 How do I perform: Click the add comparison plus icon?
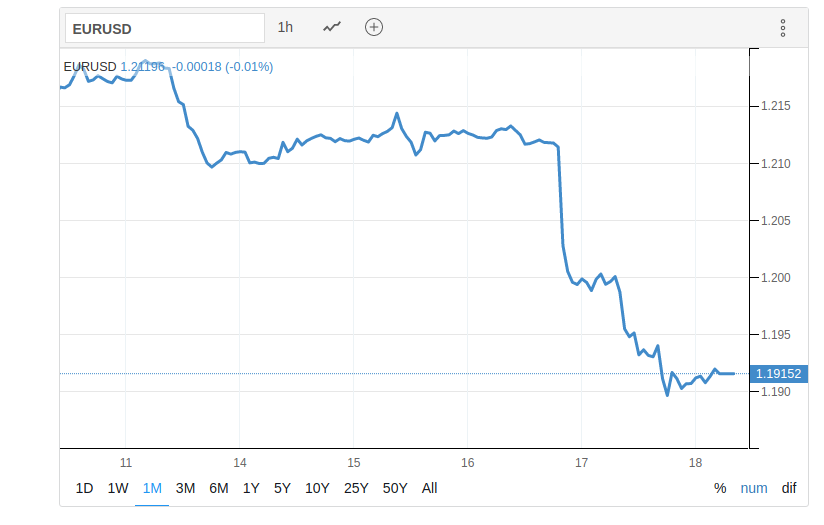click(374, 27)
